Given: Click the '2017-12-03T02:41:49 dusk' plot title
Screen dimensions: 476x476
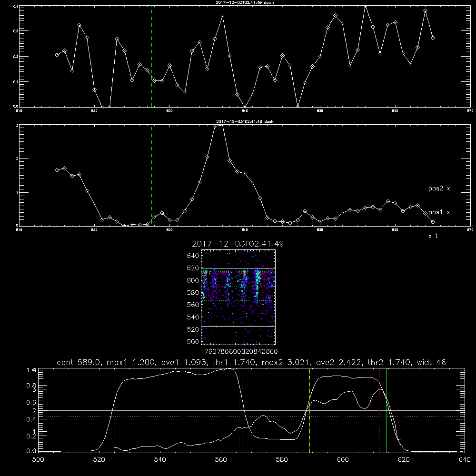Looking at the screenshot, I should coord(245,121).
